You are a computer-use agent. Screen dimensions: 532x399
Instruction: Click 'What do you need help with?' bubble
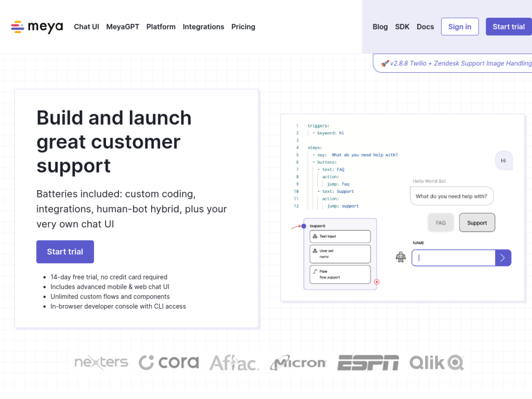coord(451,196)
